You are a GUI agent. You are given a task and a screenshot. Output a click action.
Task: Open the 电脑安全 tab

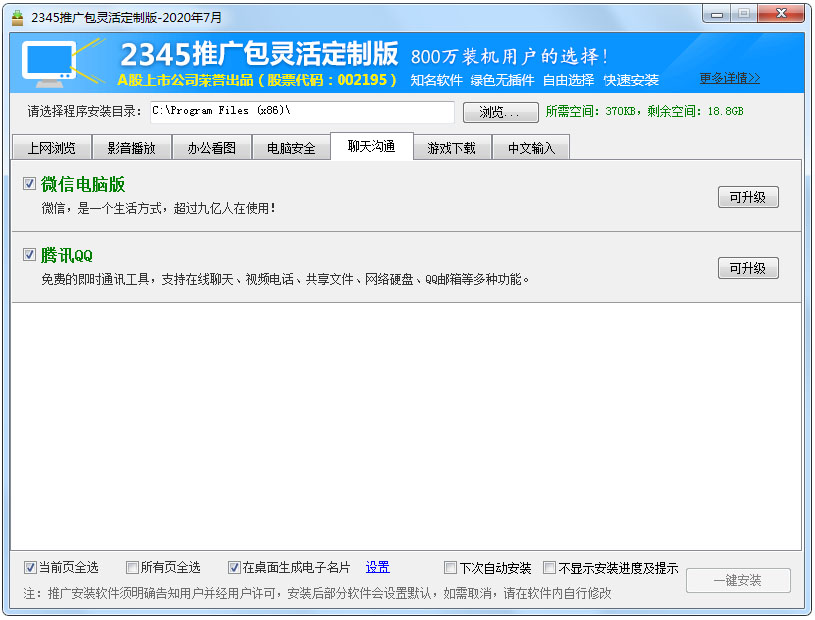(x=291, y=148)
